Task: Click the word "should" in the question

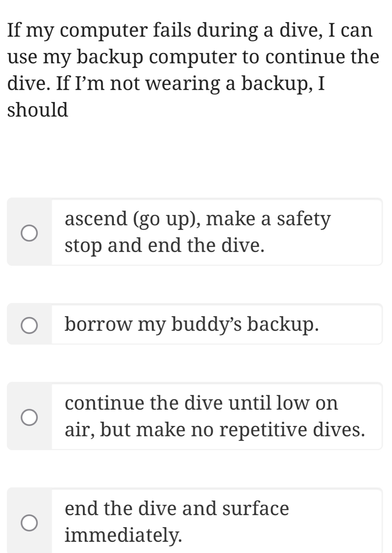Action: click(x=38, y=110)
